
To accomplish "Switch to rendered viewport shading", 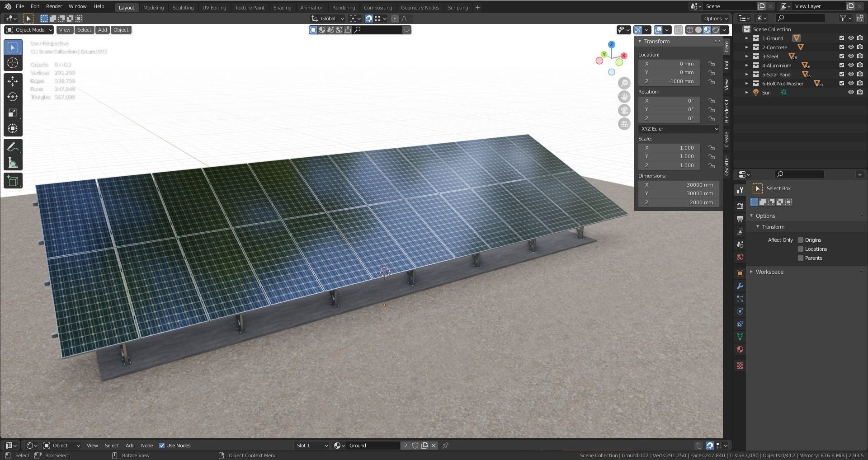I will [x=716, y=30].
